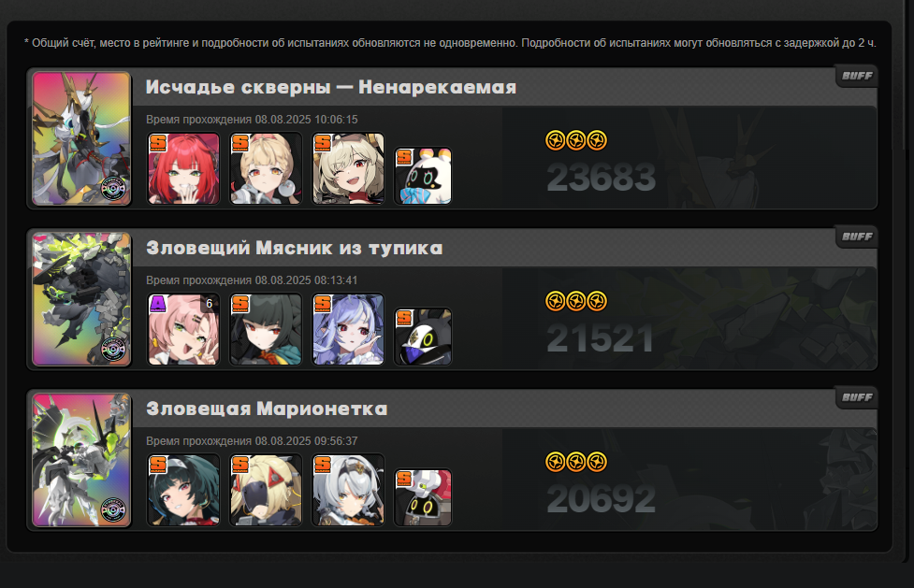The height and width of the screenshot is (588, 914).
Task: Click the black horned bangboo icon
Action: 423,337
